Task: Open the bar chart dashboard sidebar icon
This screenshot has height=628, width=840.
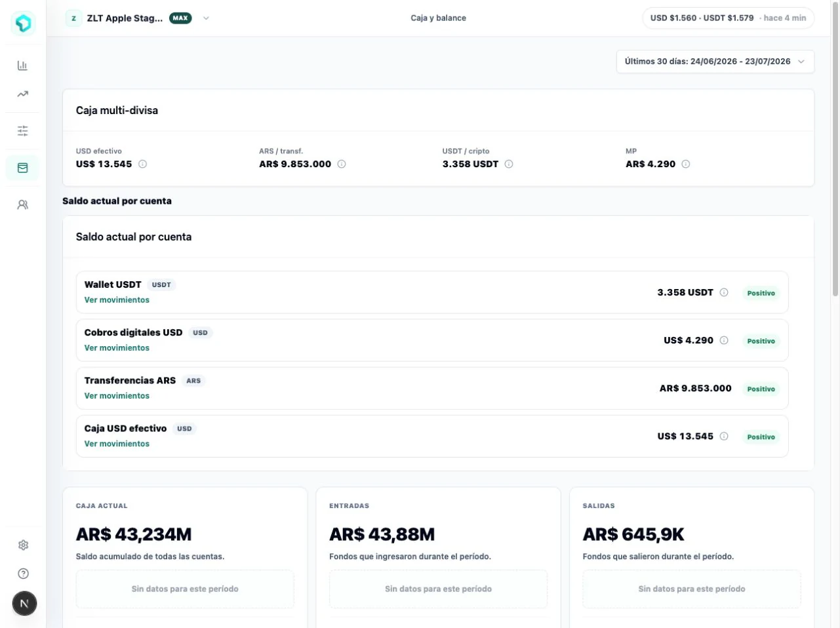Action: (22, 66)
